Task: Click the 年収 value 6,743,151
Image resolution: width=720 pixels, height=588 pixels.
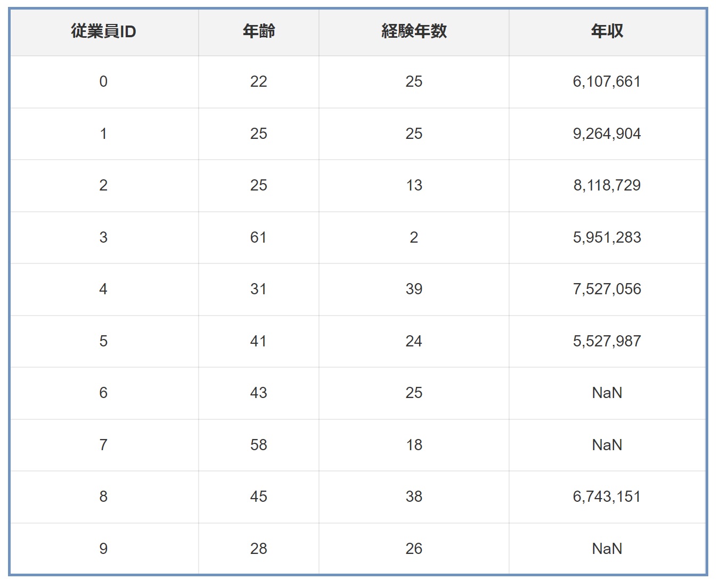Action: (607, 497)
